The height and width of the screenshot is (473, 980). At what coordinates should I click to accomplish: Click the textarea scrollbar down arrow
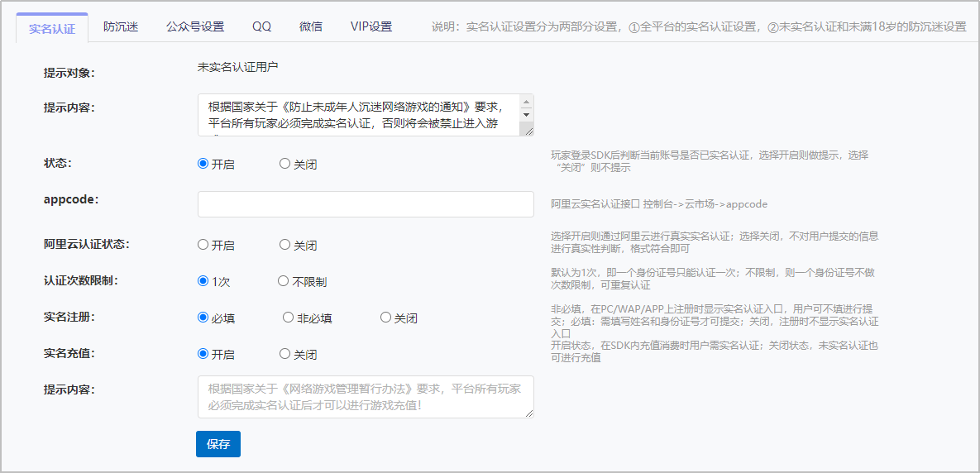(x=526, y=115)
